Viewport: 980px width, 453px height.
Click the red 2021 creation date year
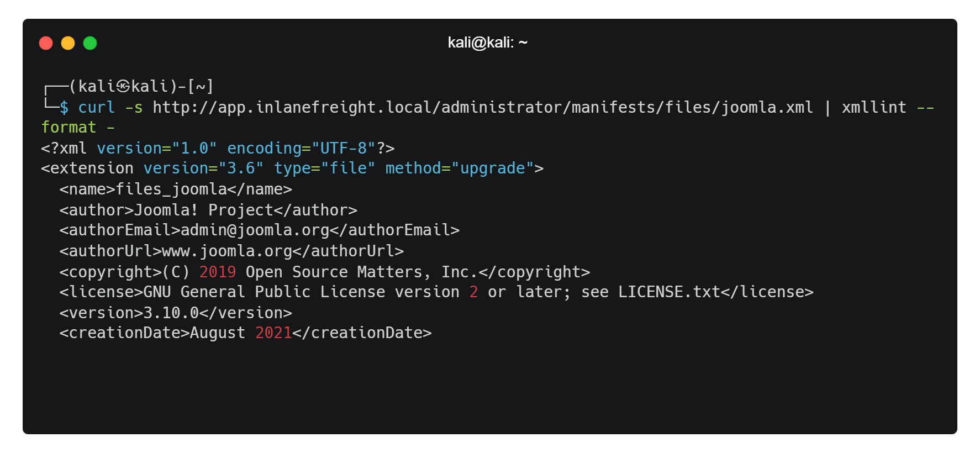(x=273, y=333)
